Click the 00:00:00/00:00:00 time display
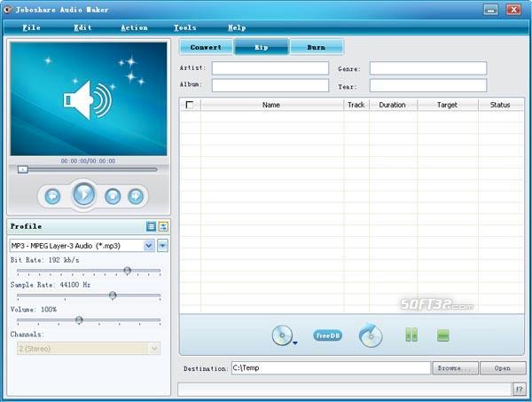Screen dimensions: 532x402 pyautogui.click(x=88, y=161)
